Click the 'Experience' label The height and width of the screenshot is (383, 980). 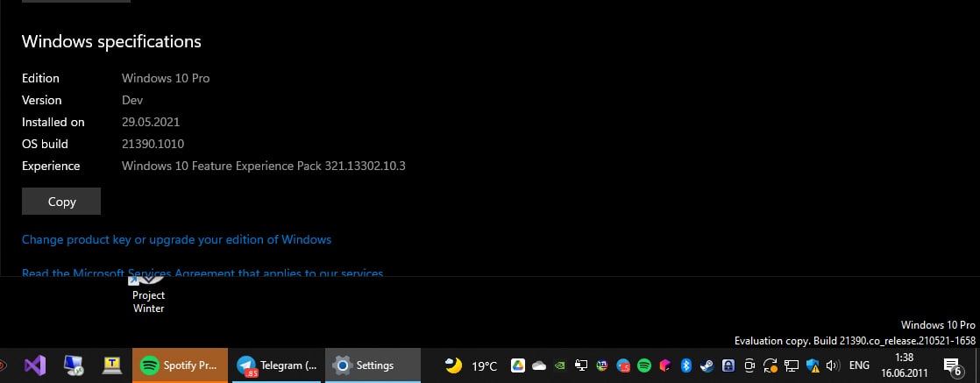pyautogui.click(x=51, y=166)
